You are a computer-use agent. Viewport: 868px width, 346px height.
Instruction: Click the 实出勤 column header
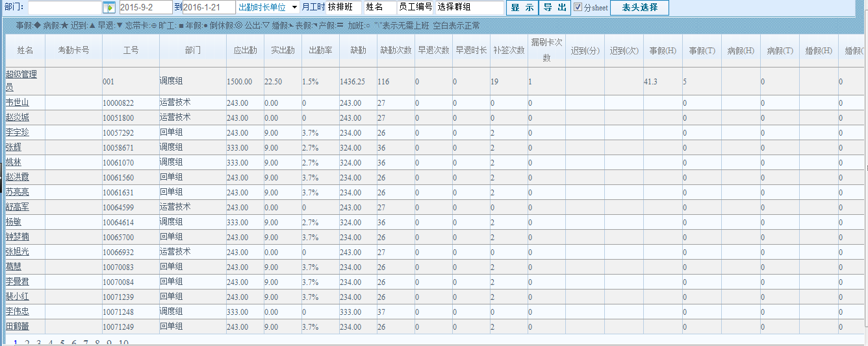point(283,50)
